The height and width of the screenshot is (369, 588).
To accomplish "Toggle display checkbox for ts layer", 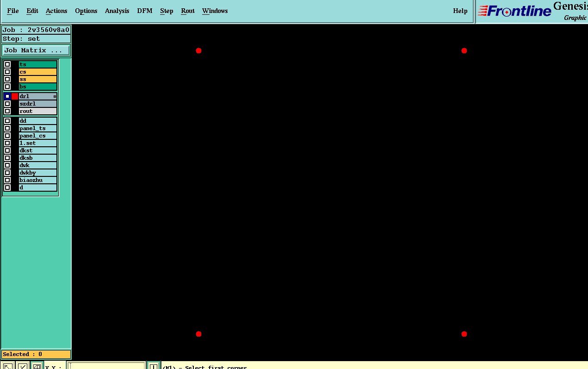I will coord(7,64).
